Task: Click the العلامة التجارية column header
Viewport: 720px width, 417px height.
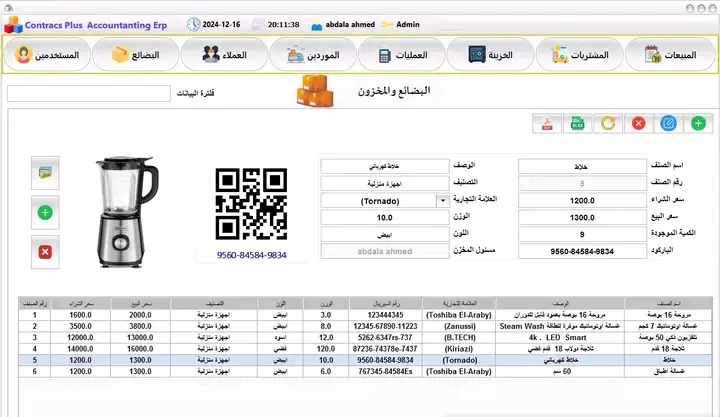Action: (x=459, y=304)
